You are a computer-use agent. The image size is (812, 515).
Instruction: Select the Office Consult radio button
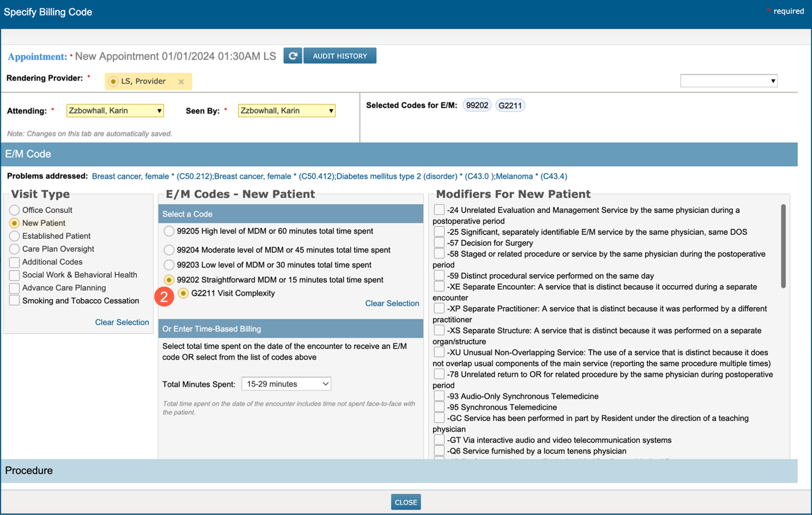[14, 210]
